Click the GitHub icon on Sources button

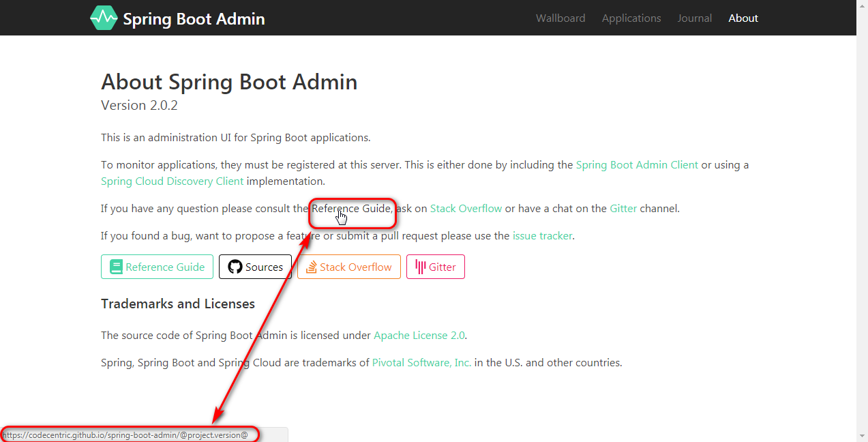click(x=235, y=267)
